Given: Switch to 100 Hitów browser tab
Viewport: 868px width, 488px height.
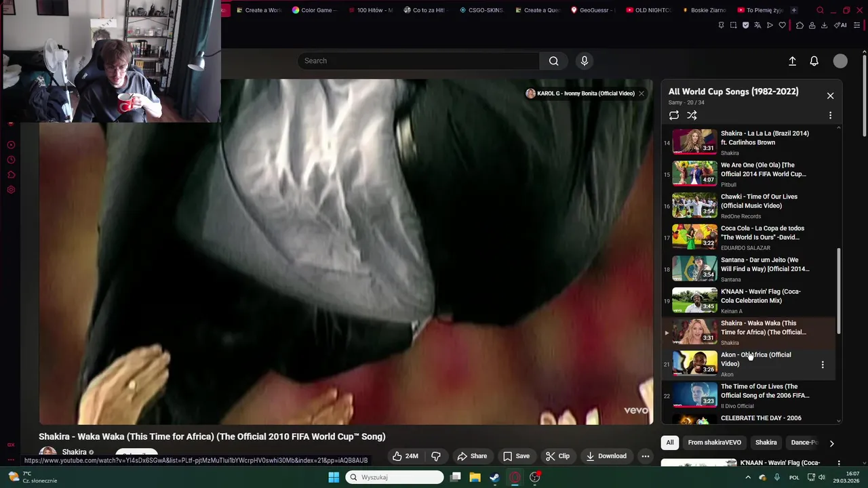Looking at the screenshot, I should 370,10.
